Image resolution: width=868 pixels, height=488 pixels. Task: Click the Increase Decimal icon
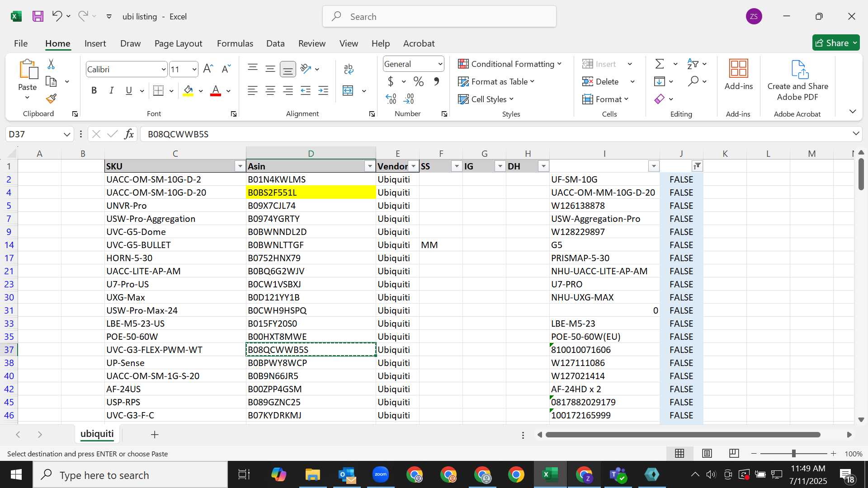[391, 99]
